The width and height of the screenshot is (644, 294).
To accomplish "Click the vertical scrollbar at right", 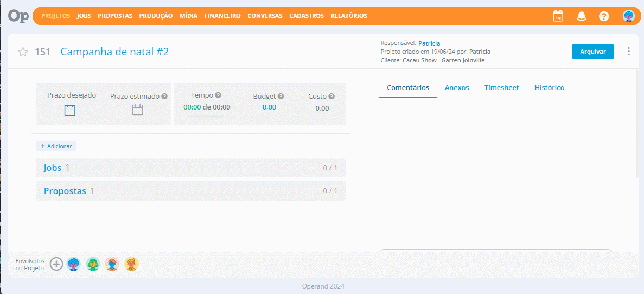I will [637, 123].
